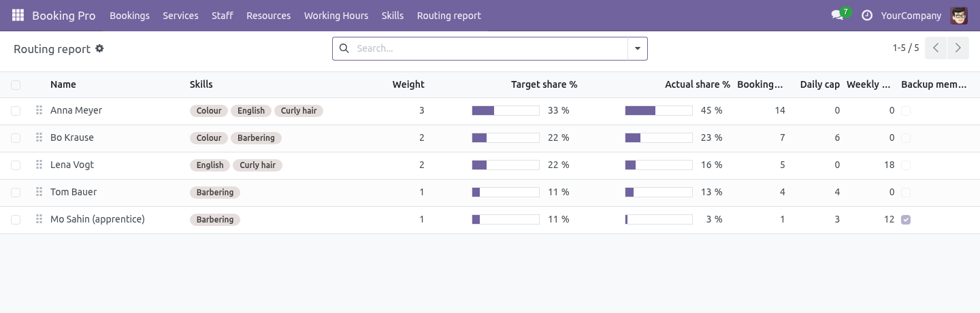Image resolution: width=980 pixels, height=313 pixels.
Task: Click the user avatar in top bar
Action: 959,15
